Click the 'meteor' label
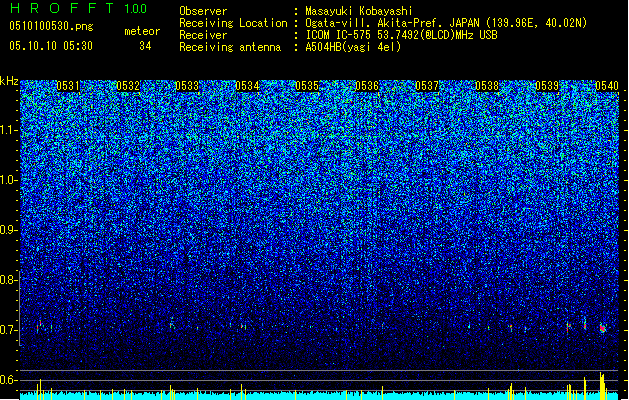Screen dimensions: 629x400 tap(142, 31)
